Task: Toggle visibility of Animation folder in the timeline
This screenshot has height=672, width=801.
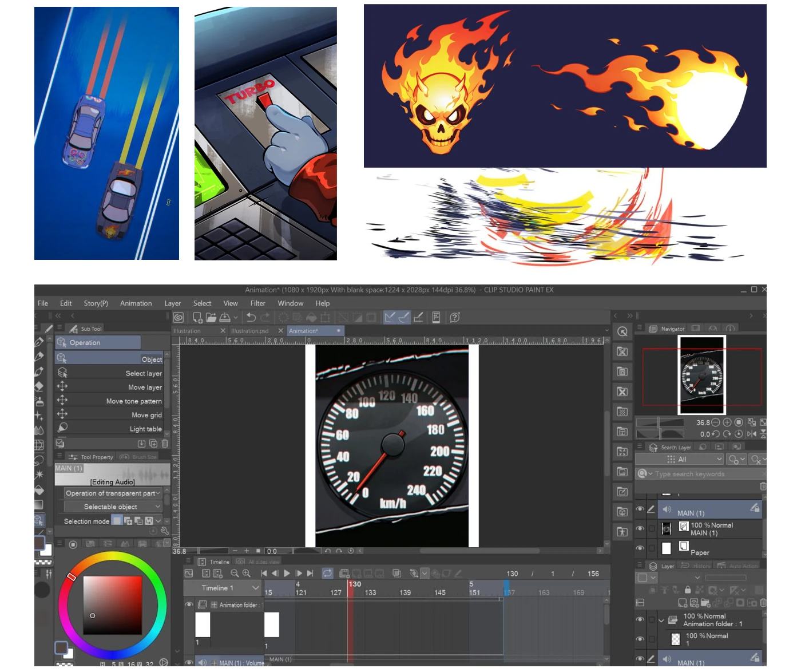Action: point(189,604)
